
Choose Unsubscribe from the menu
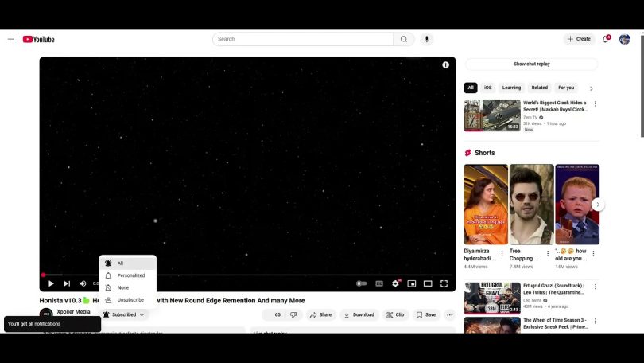130,300
